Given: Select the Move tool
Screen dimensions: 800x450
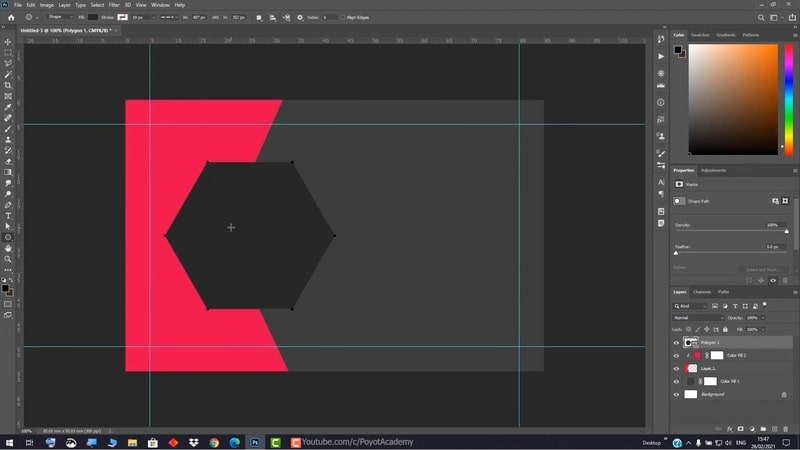Looking at the screenshot, I should pos(8,41).
